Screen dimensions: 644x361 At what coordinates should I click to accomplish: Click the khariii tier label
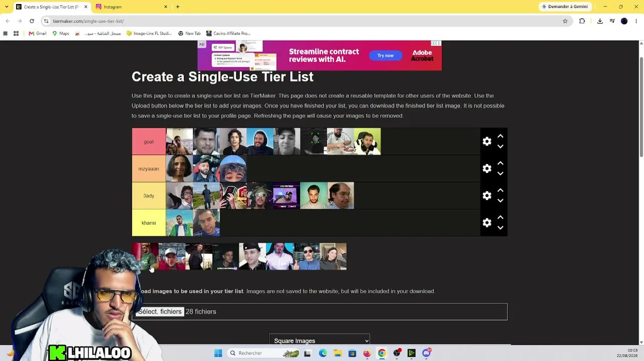coord(149,223)
